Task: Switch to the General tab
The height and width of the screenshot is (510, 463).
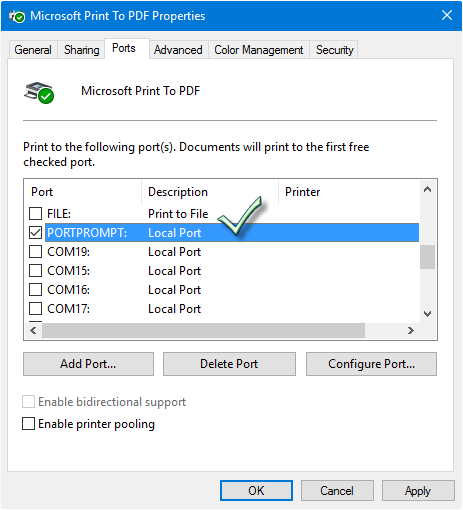Action: tap(33, 50)
